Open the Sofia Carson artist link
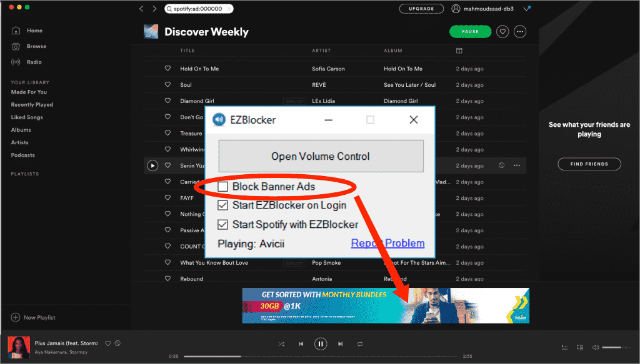Screen dimensions: 640x364 [328, 69]
